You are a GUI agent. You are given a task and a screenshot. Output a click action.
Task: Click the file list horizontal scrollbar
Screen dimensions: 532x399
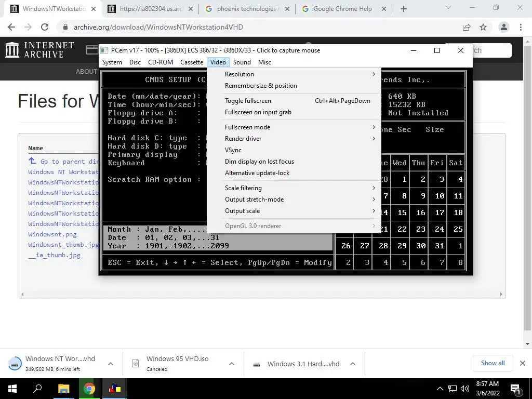[x=262, y=294]
